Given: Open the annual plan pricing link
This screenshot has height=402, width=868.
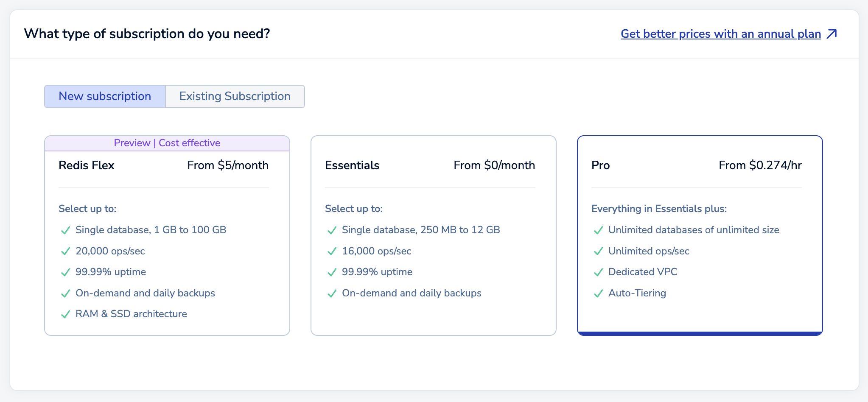Looking at the screenshot, I should (x=721, y=34).
